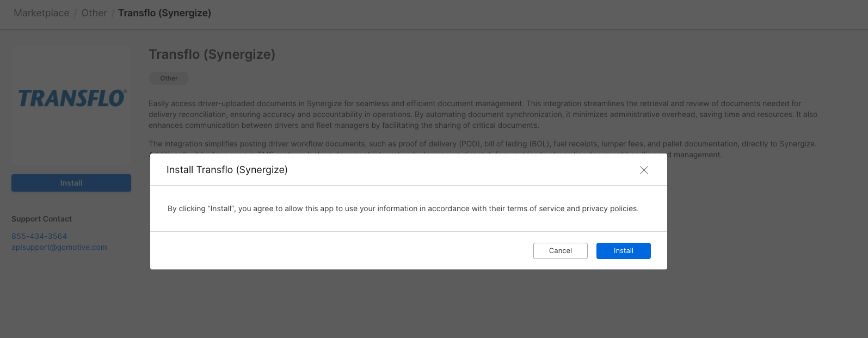Confirm with the dialog's blue Install button

(623, 251)
